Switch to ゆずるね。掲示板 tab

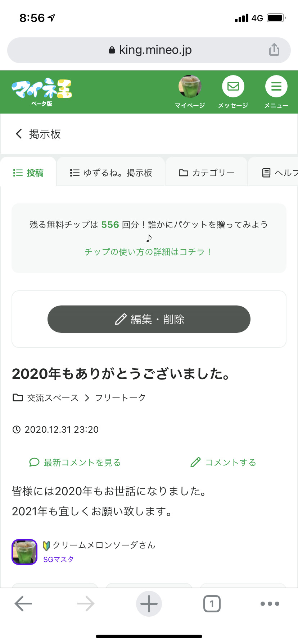[111, 173]
